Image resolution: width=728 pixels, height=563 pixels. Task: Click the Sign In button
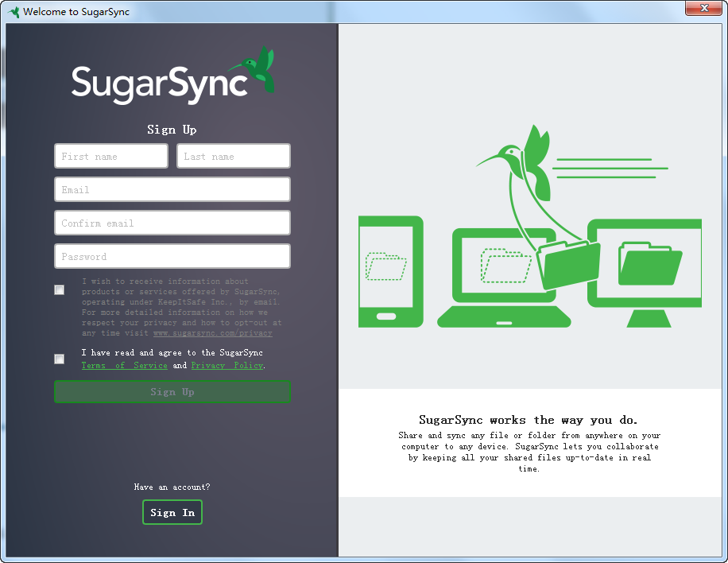click(172, 512)
